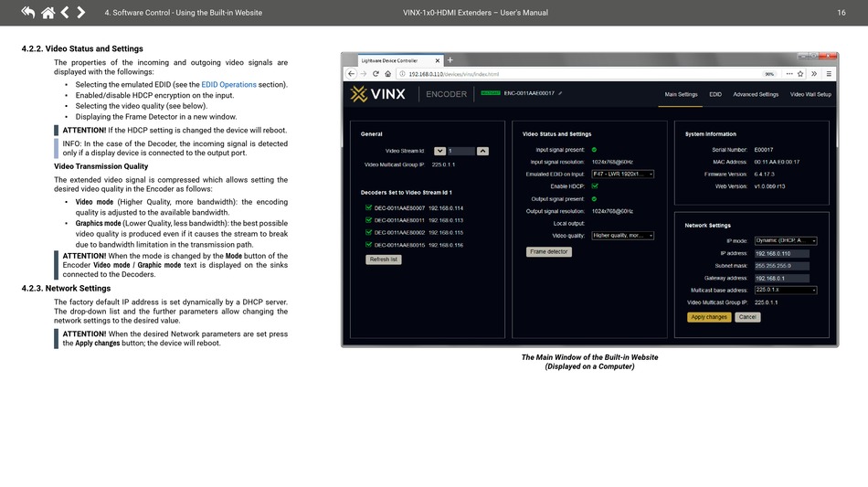
Task: Open the browser hamburger menu
Action: pyautogui.click(x=829, y=74)
